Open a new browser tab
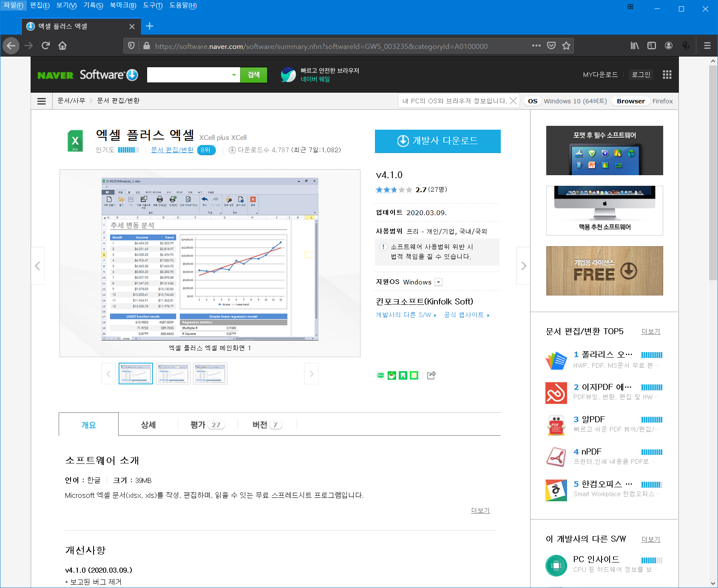The image size is (718, 588). [x=150, y=26]
